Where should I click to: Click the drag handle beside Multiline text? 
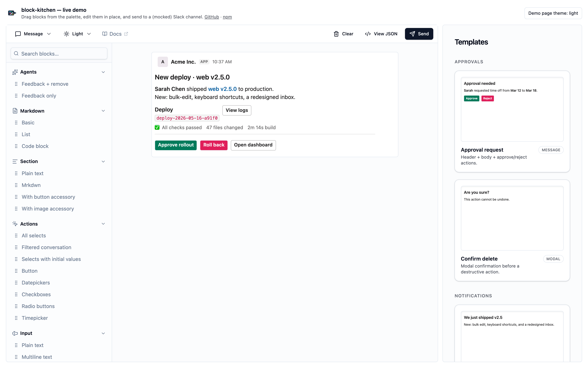[x=16, y=357]
